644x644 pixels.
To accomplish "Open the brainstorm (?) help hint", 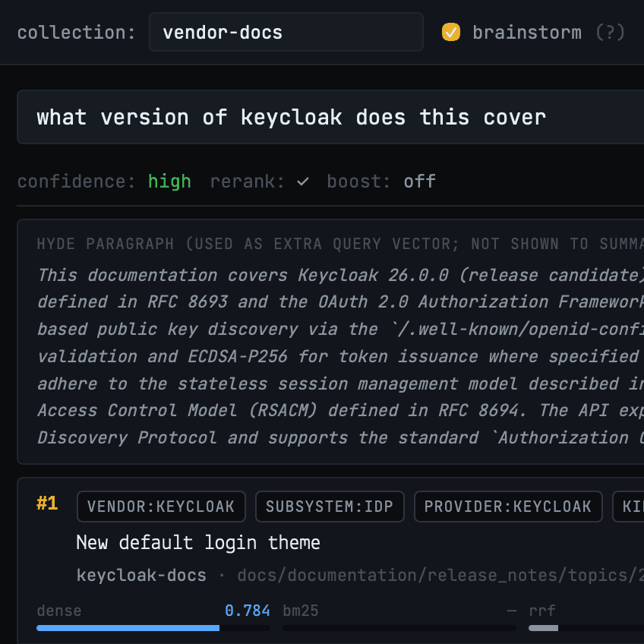I will [610, 33].
